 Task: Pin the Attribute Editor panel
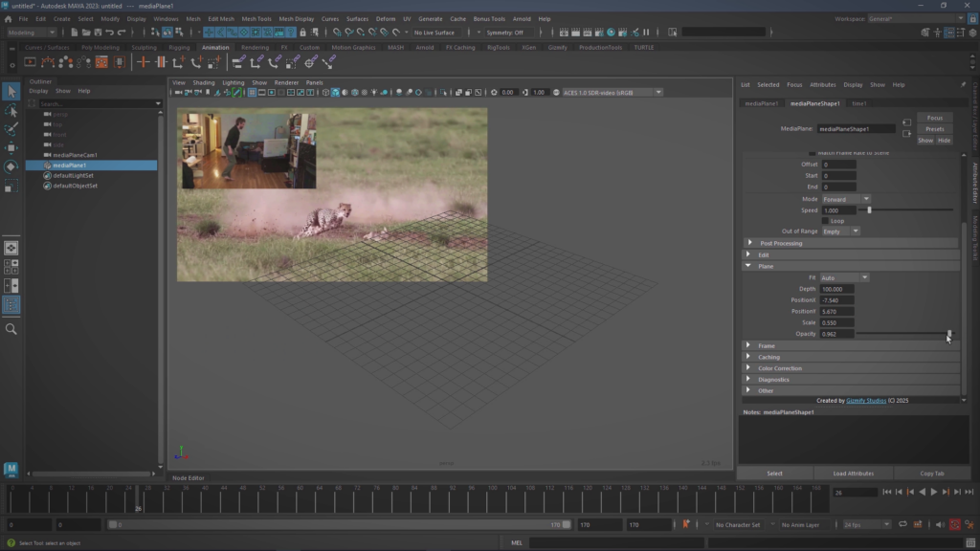pos(963,85)
